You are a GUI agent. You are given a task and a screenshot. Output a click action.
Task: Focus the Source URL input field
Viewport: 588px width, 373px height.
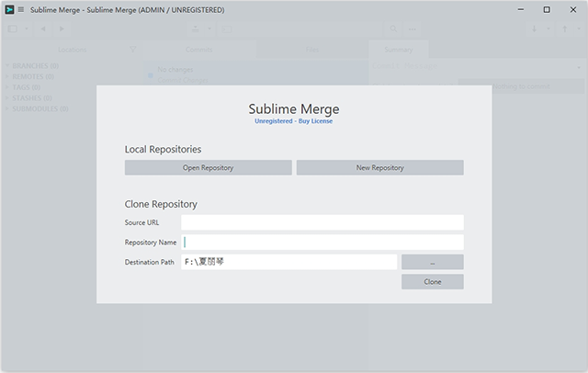coord(322,222)
